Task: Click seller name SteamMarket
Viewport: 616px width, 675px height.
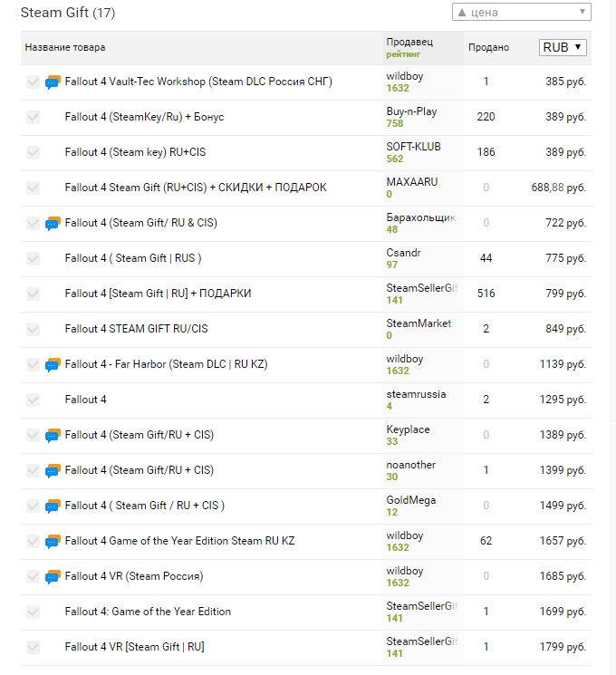Action: click(x=419, y=323)
